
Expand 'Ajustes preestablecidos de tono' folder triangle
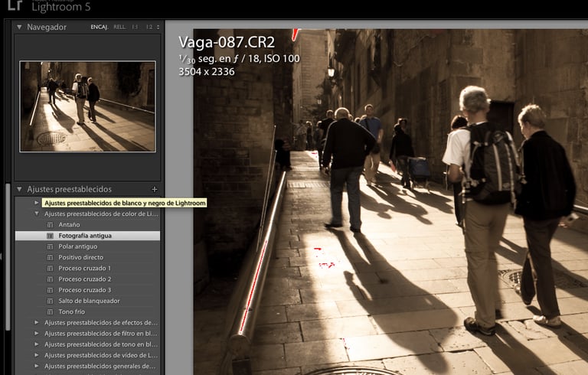click(x=37, y=344)
